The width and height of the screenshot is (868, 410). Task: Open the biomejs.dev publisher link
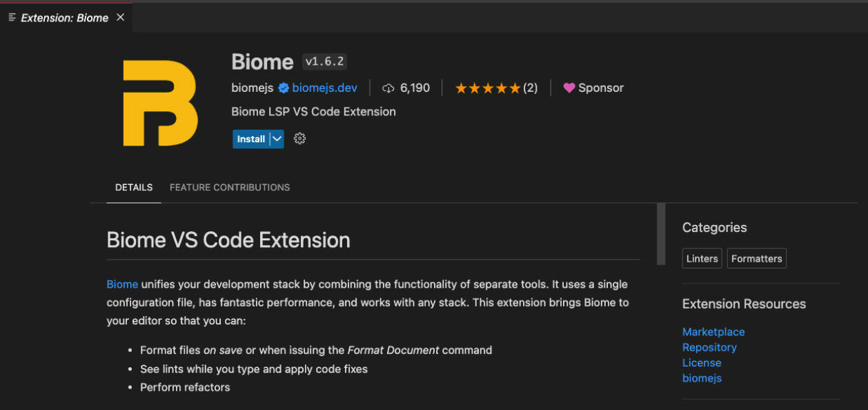coord(325,88)
